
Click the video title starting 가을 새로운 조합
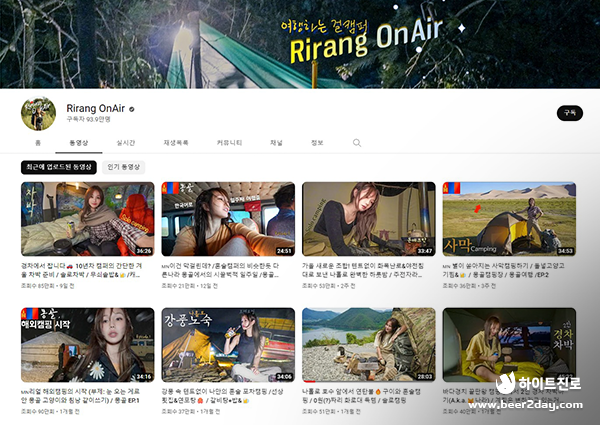pos(363,270)
